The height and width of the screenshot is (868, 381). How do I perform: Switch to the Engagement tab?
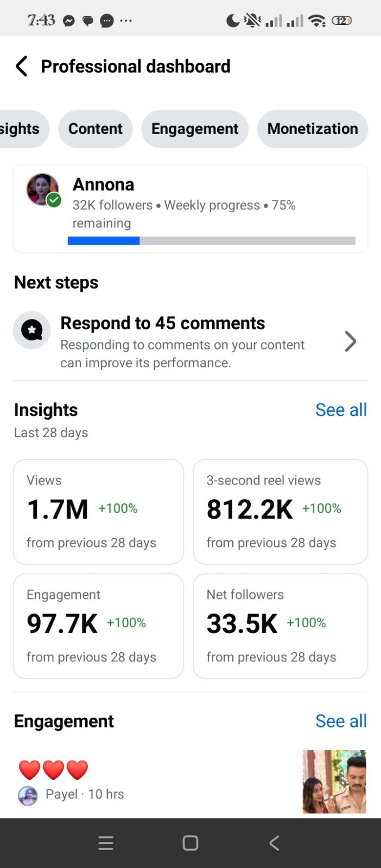[x=195, y=129]
